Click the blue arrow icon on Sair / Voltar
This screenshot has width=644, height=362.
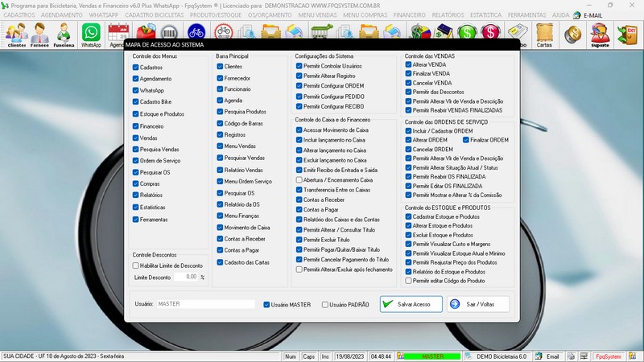tap(455, 304)
